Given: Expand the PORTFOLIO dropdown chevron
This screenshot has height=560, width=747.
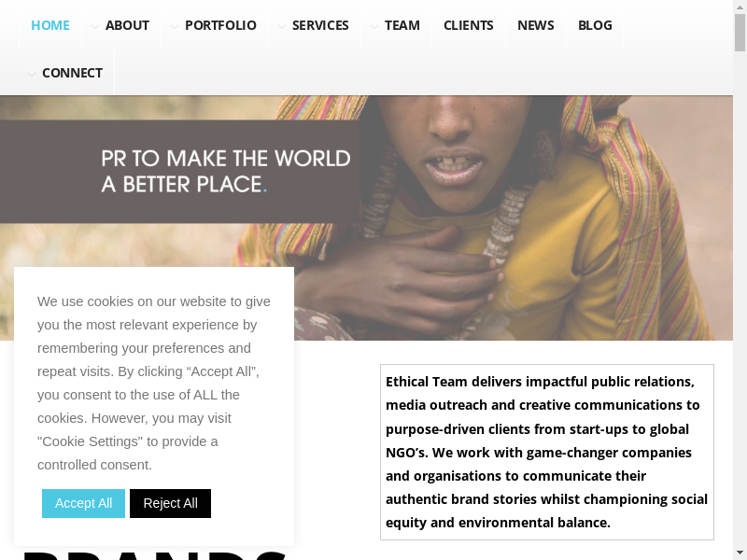Looking at the screenshot, I should click(x=175, y=27).
